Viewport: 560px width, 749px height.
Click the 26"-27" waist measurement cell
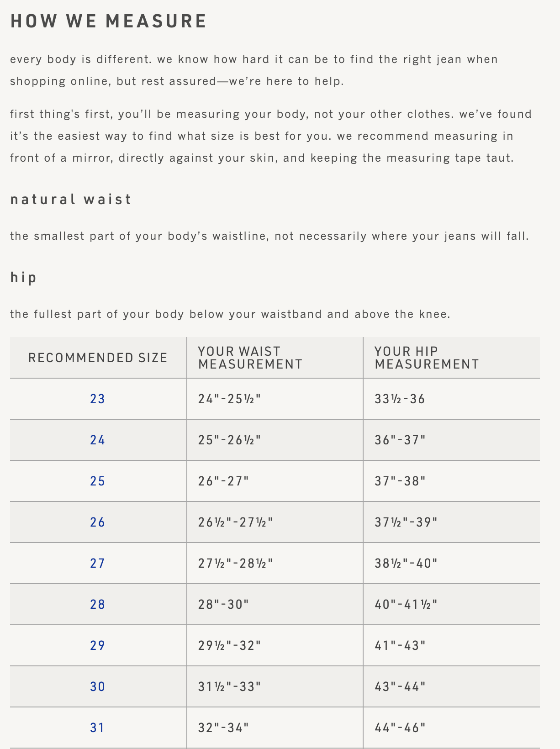(x=223, y=481)
